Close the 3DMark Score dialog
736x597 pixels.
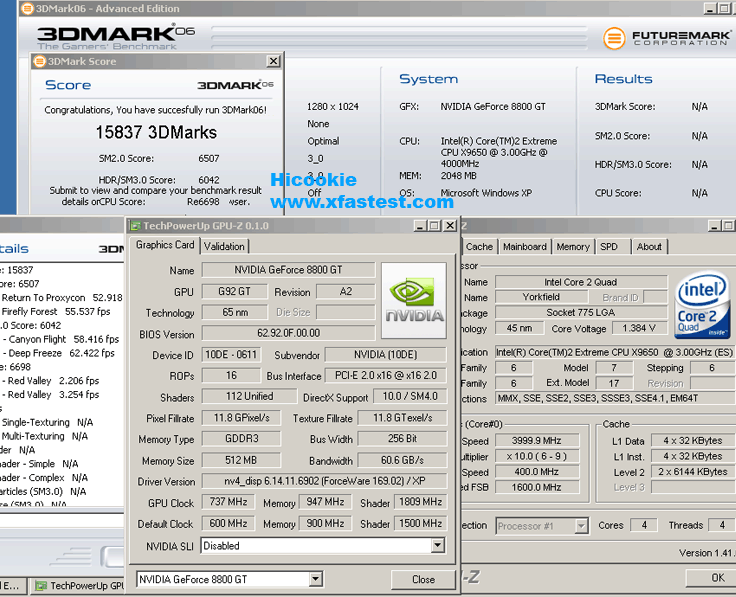273,61
